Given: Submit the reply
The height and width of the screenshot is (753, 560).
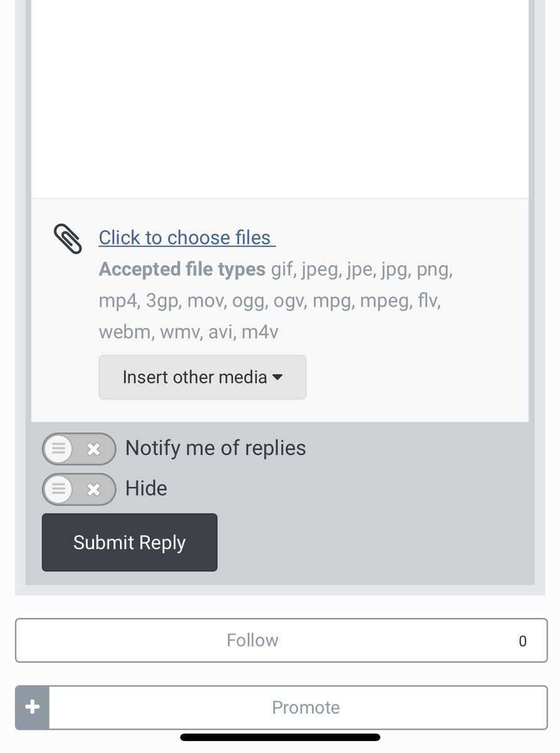Looking at the screenshot, I should [x=130, y=542].
